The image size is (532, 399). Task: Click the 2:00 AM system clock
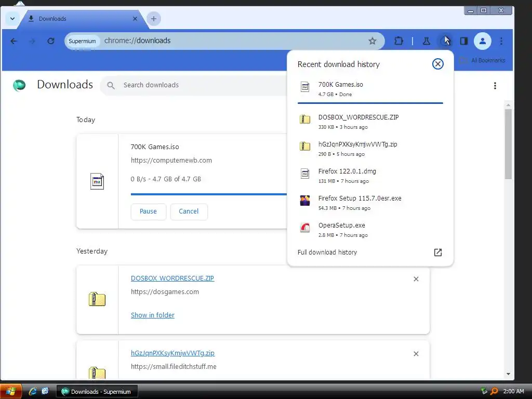[x=513, y=391]
